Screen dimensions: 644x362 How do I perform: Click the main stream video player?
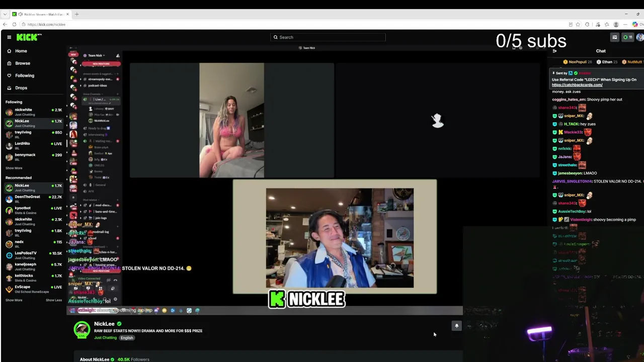[308, 179]
